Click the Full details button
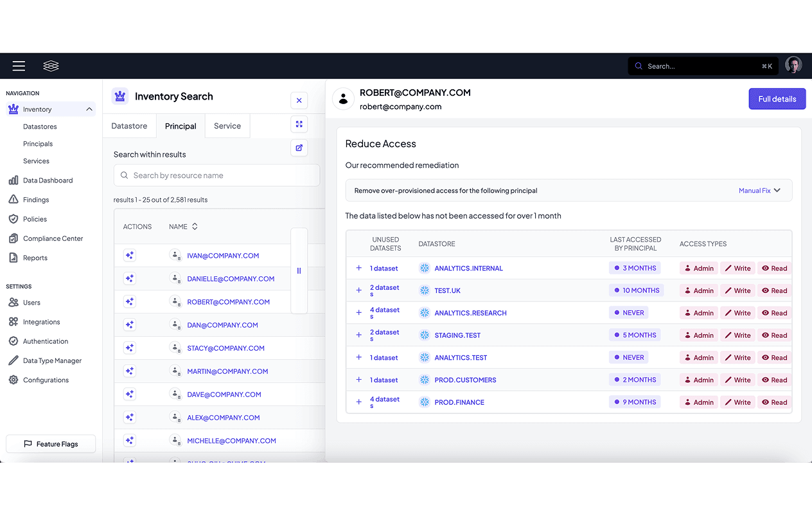This screenshot has height=514, width=812. tap(777, 98)
